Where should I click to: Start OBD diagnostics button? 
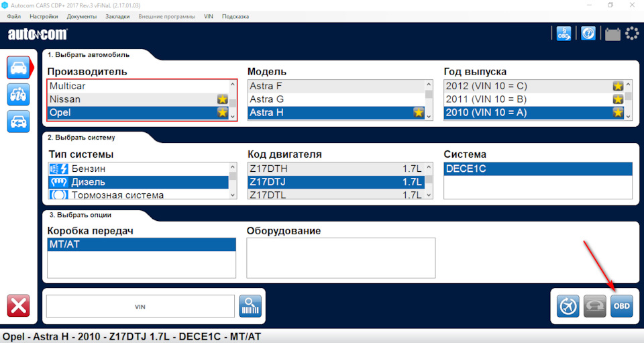coord(622,306)
